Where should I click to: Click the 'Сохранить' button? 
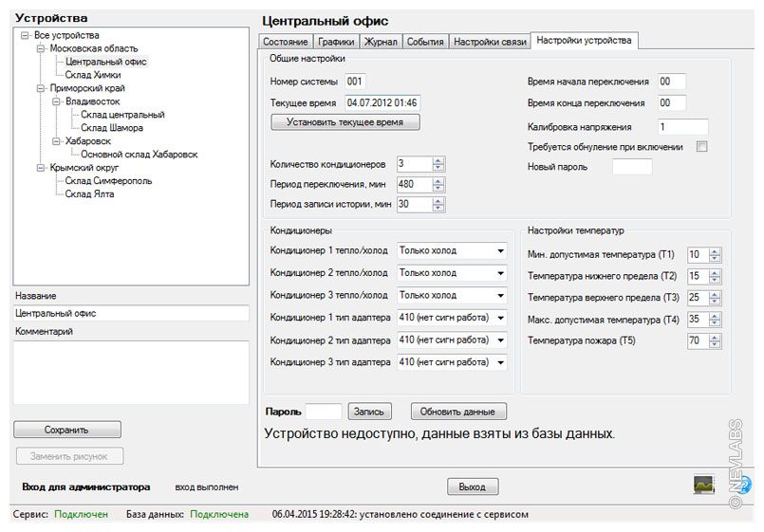pyautogui.click(x=67, y=430)
